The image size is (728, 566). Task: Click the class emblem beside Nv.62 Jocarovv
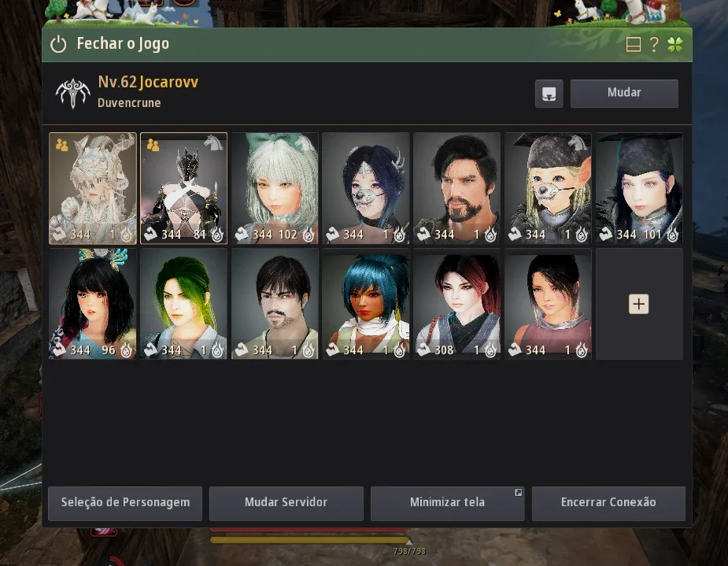click(72, 94)
